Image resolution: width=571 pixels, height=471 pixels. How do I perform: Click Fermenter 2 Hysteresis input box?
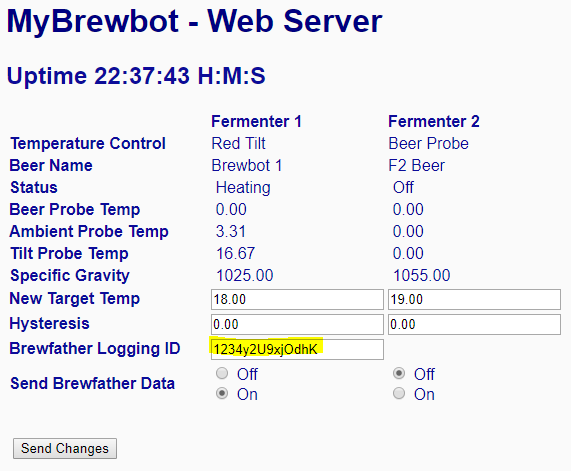click(474, 324)
